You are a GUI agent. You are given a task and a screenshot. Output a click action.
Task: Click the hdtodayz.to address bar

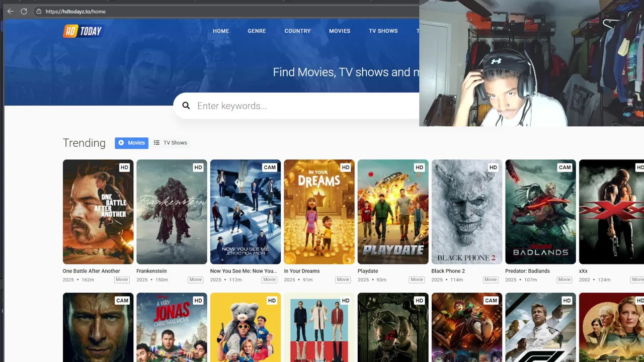(75, 11)
